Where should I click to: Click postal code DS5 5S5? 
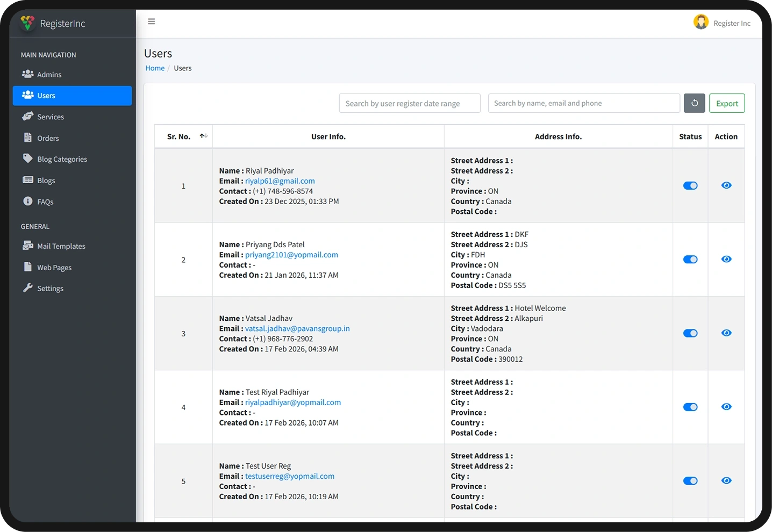coord(512,285)
